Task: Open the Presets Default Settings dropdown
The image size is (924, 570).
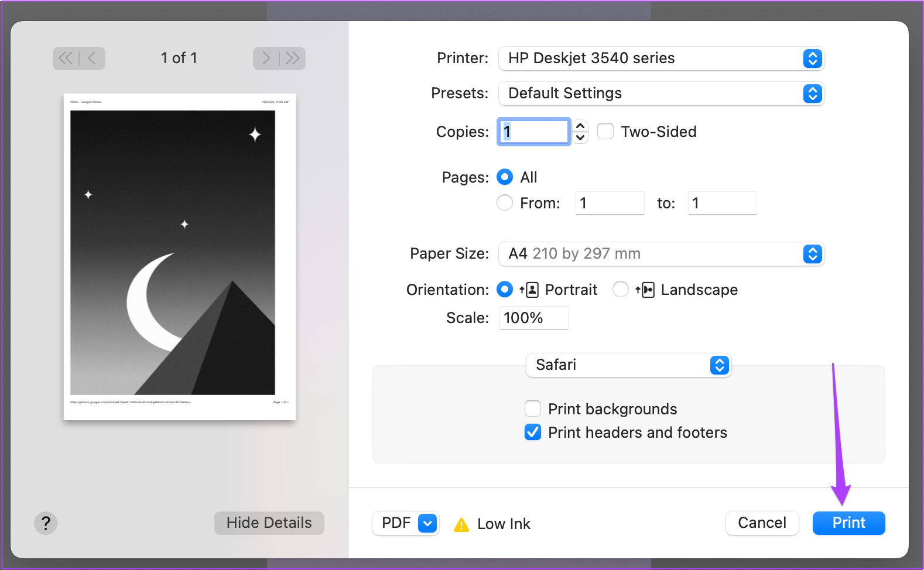Action: (x=661, y=94)
